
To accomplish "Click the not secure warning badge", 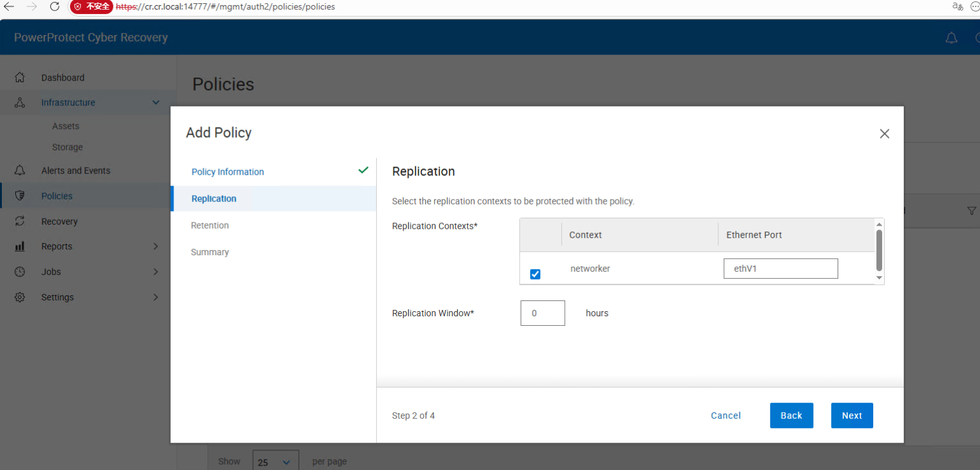I will (92, 6).
